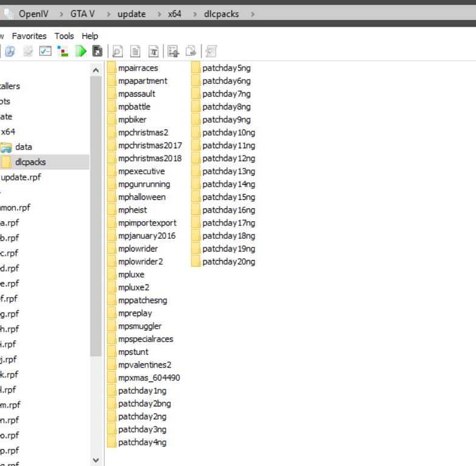The width and height of the screenshot is (476, 466).
Task: Expand the chevron after GTA V in breadcrumb
Action: (x=108, y=14)
